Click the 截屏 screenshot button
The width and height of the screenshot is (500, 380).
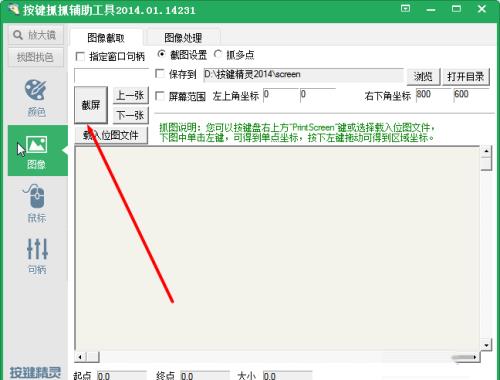pyautogui.click(x=91, y=105)
